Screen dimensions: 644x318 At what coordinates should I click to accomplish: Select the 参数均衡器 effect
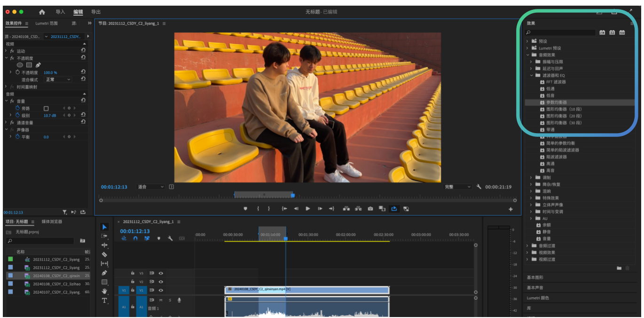click(x=556, y=102)
